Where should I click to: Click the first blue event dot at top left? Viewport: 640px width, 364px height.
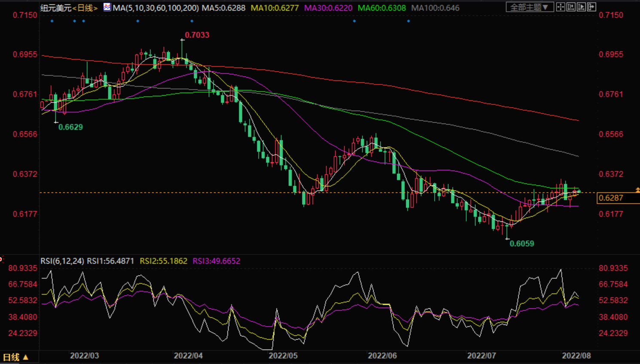52,21
